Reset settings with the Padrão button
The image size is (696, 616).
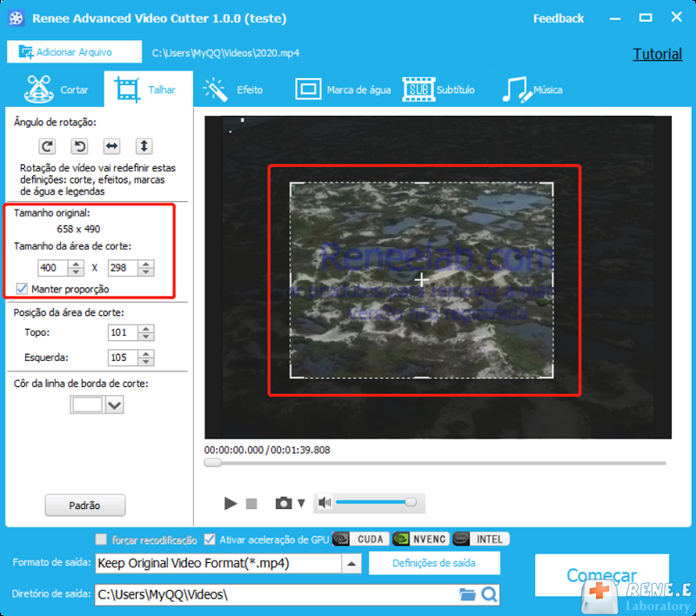click(x=84, y=505)
